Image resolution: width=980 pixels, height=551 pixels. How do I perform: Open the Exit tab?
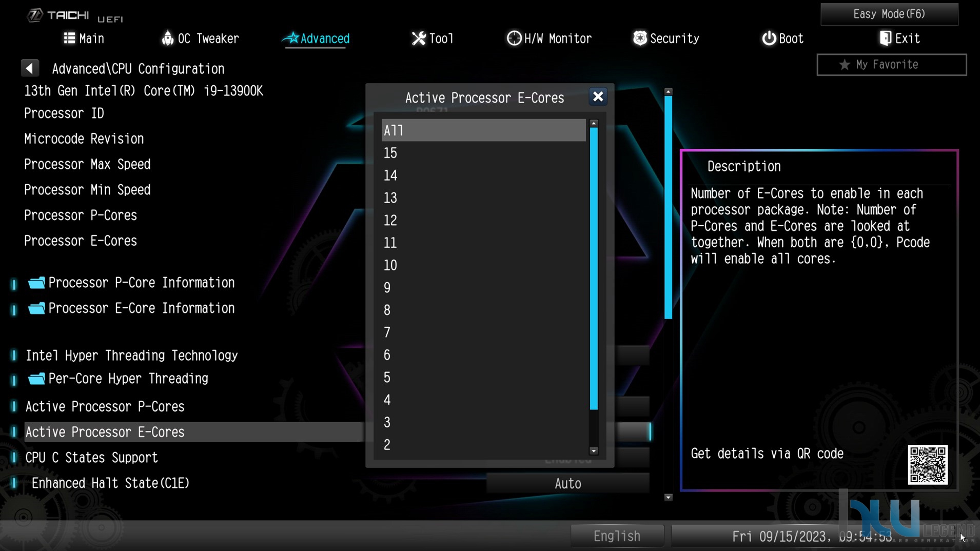click(899, 38)
